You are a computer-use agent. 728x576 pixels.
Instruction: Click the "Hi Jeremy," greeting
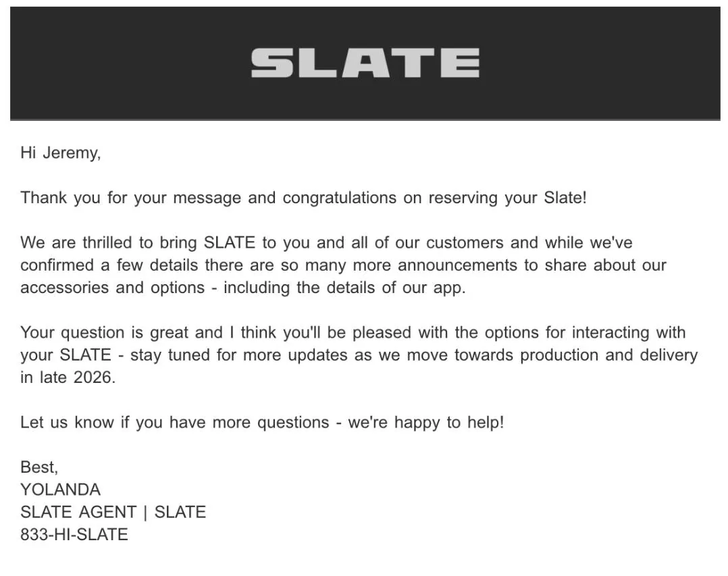pos(60,153)
